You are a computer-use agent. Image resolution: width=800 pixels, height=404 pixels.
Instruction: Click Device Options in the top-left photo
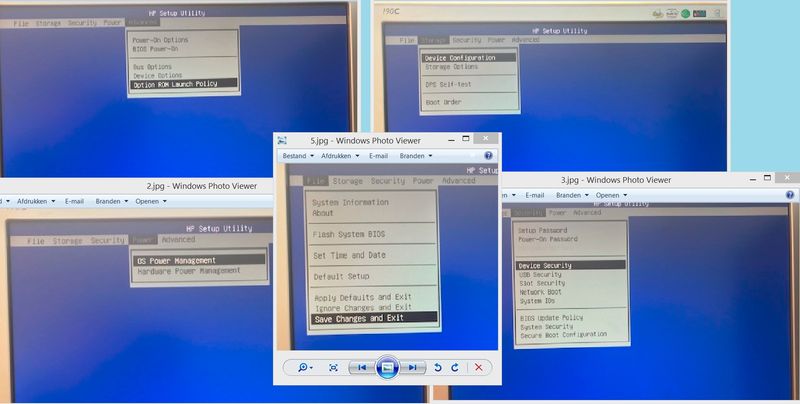[x=158, y=75]
